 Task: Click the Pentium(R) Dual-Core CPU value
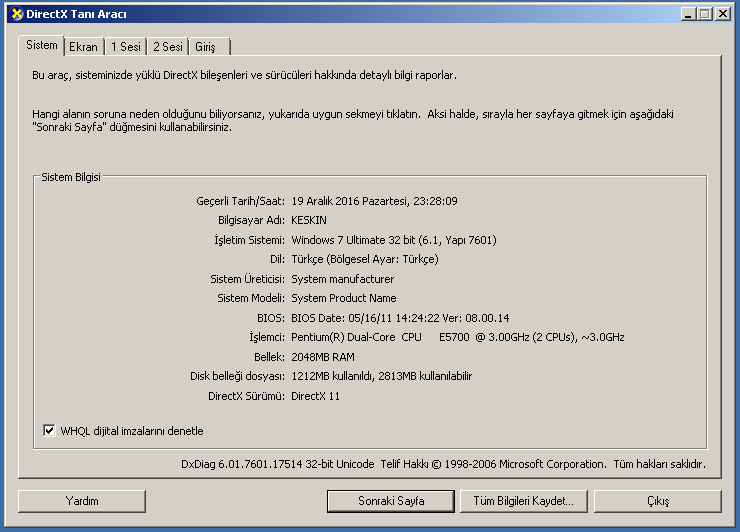(458, 338)
